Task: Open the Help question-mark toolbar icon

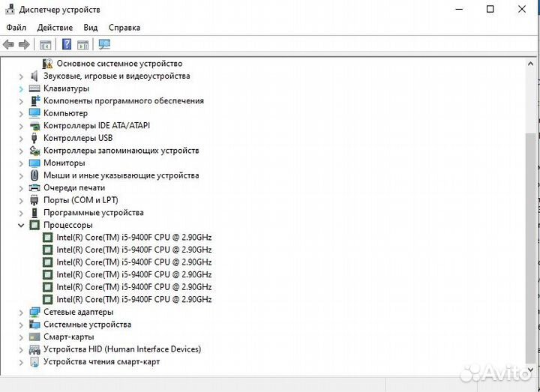Action: [x=67, y=44]
